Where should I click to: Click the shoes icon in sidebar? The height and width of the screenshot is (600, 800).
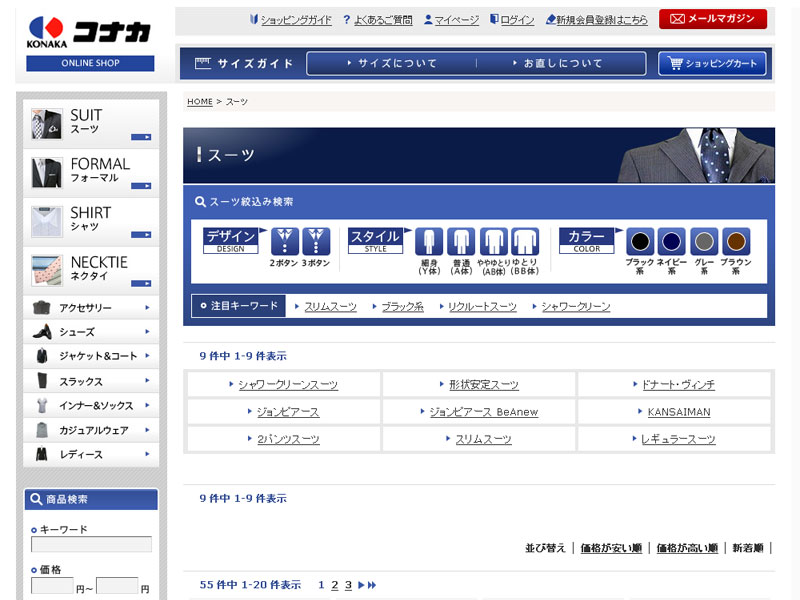[x=42, y=332]
